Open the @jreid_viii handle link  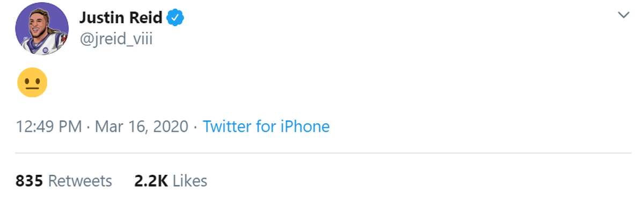pos(116,39)
